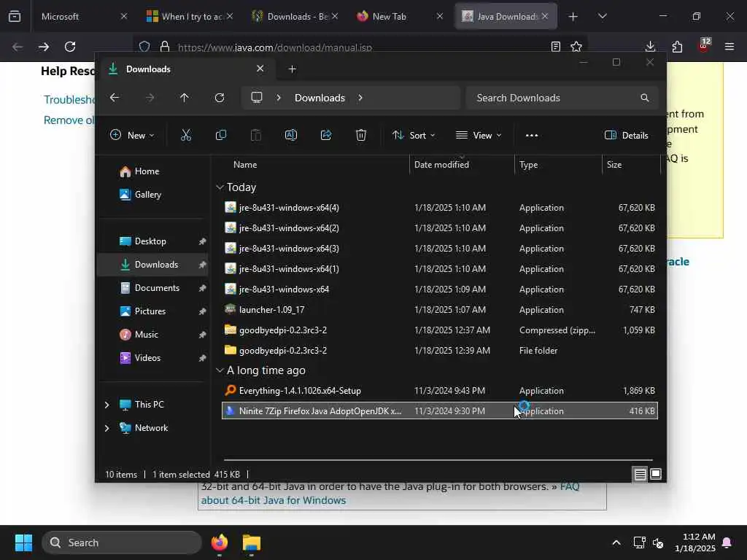Click the Windows taskbar Search box

click(x=122, y=542)
